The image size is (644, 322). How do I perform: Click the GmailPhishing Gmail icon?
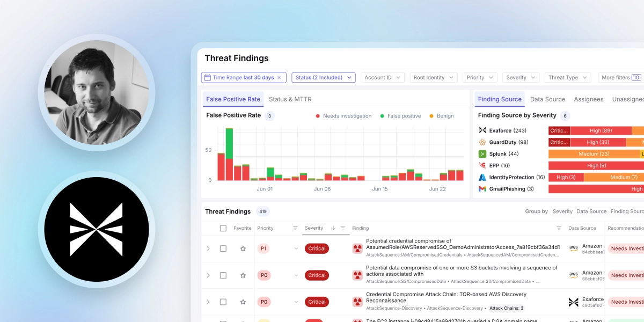(481, 189)
